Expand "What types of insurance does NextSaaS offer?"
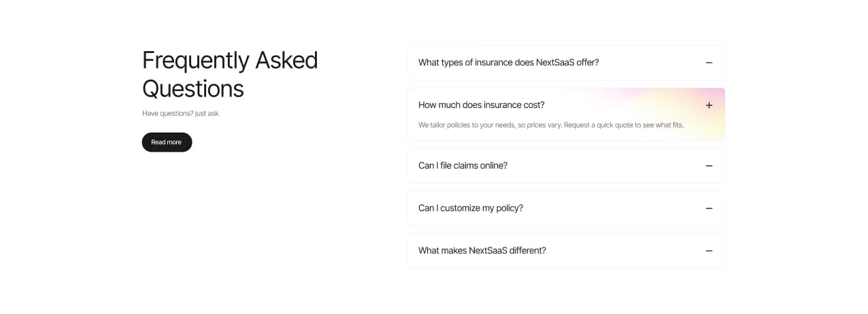 [x=508, y=63]
